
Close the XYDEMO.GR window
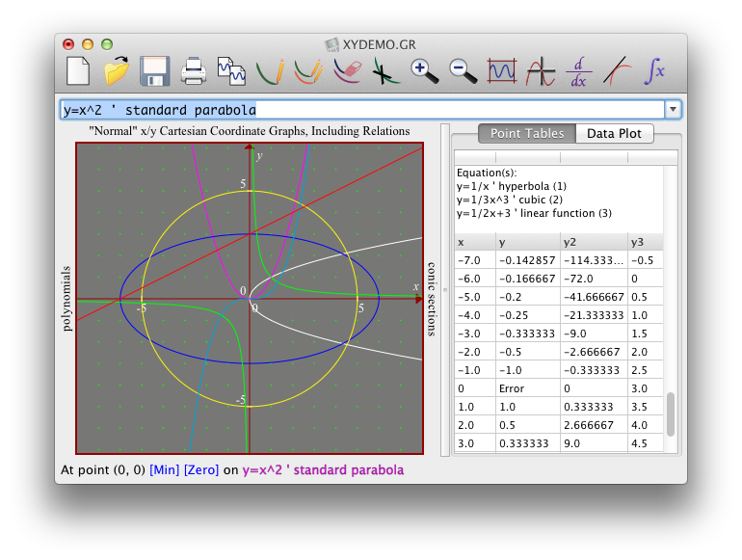tap(68, 44)
